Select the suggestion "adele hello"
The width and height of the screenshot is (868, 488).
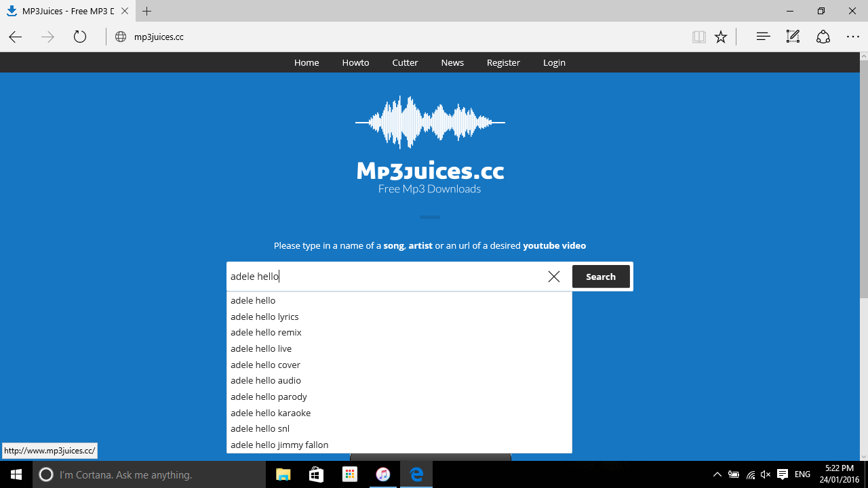coord(399,300)
